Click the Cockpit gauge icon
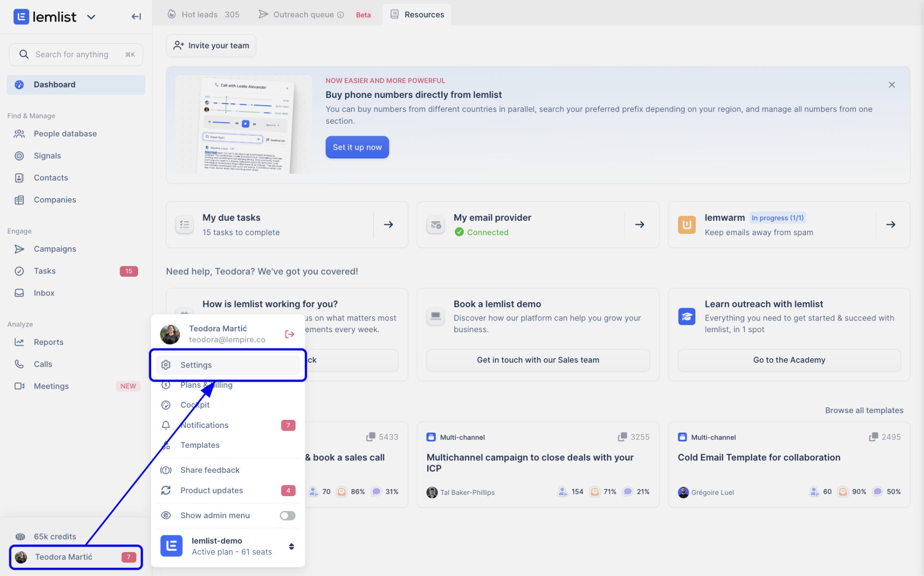The image size is (924, 576). [166, 405]
